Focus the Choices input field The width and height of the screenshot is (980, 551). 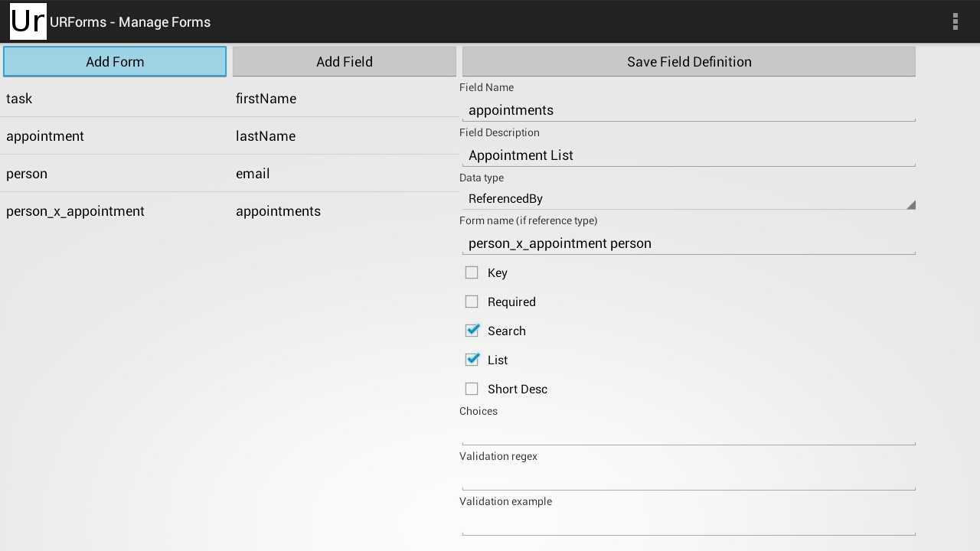(689, 432)
